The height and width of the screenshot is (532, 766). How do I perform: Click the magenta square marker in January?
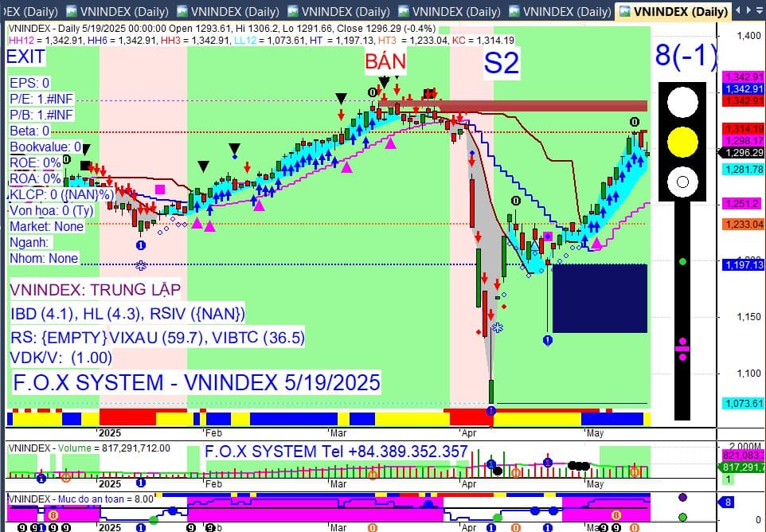pos(160,190)
